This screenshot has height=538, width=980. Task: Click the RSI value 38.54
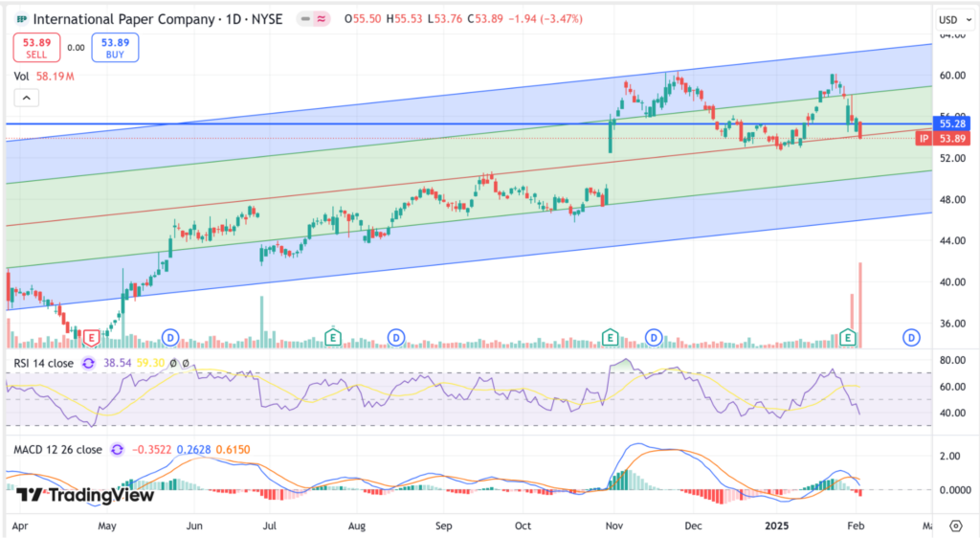(x=117, y=363)
